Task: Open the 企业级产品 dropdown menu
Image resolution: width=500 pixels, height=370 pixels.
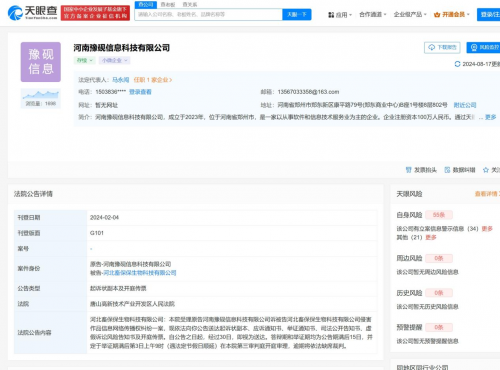Action: pyautogui.click(x=410, y=14)
